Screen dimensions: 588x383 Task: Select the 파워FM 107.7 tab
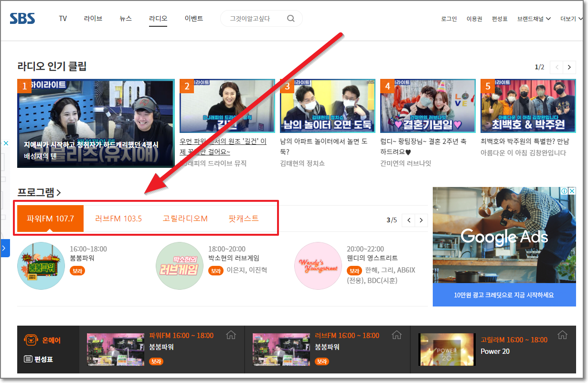(x=51, y=219)
